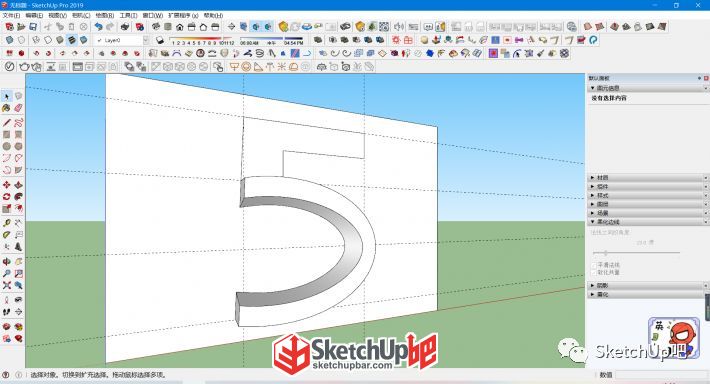Image resolution: width=710 pixels, height=384 pixels.
Task: Open the 窗口(W) Window menu
Action: (153, 15)
